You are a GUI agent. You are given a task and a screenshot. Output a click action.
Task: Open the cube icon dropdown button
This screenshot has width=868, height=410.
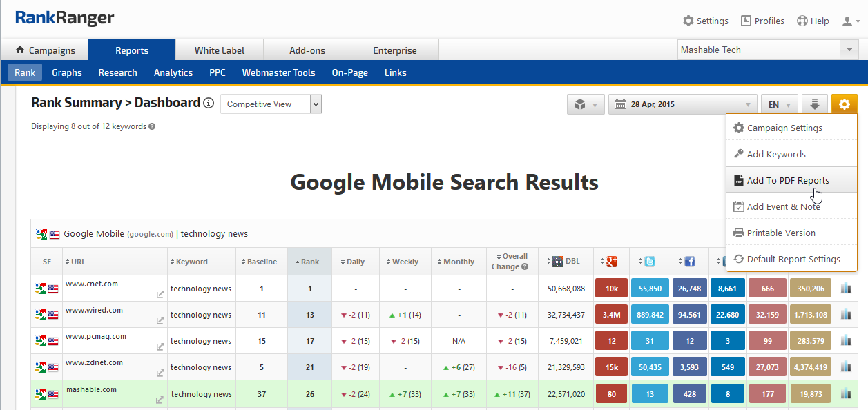tap(586, 105)
